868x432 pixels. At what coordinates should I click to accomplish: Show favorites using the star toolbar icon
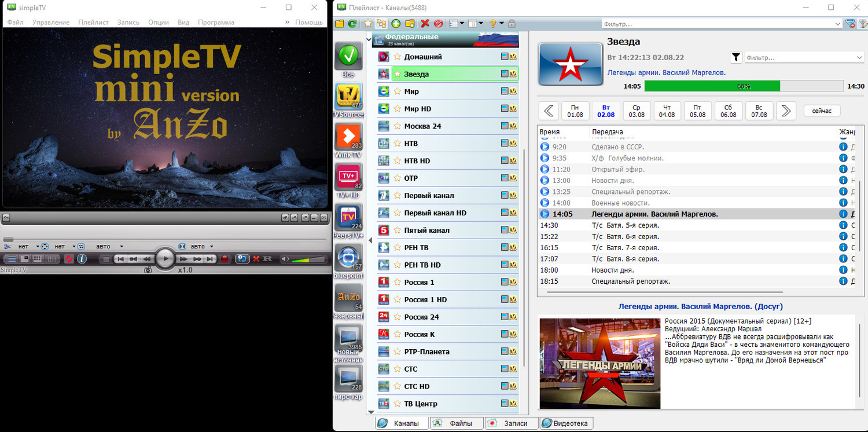(368, 24)
